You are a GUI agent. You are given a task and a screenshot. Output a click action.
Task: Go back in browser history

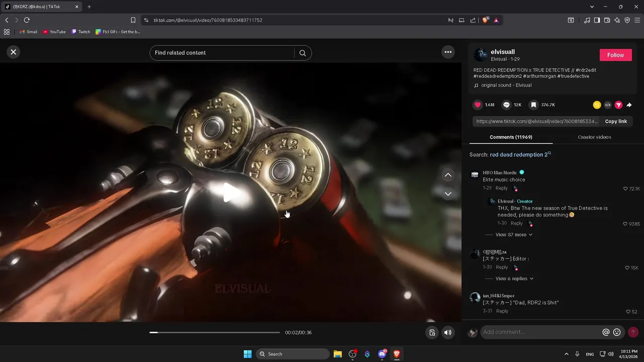7,20
